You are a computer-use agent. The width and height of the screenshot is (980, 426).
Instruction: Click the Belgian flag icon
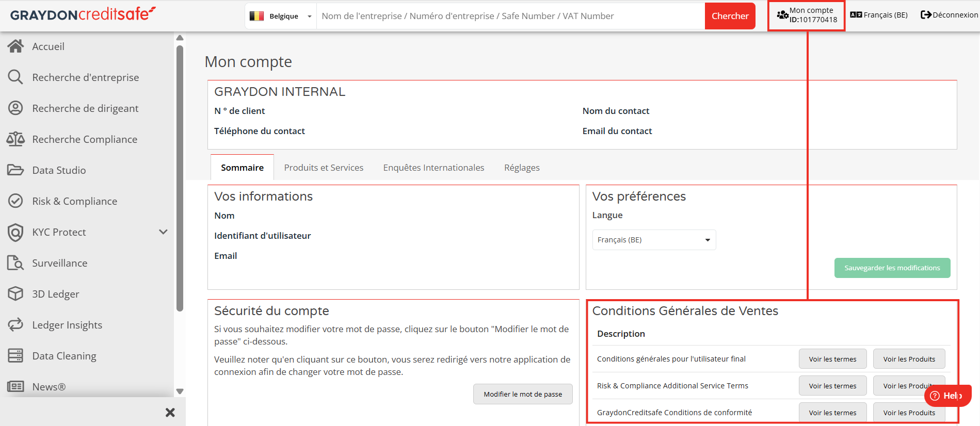[x=257, y=16]
